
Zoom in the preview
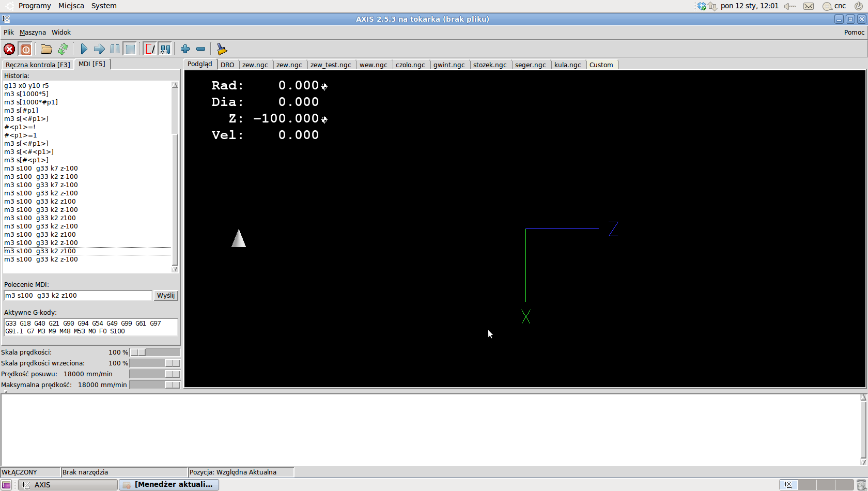185,49
